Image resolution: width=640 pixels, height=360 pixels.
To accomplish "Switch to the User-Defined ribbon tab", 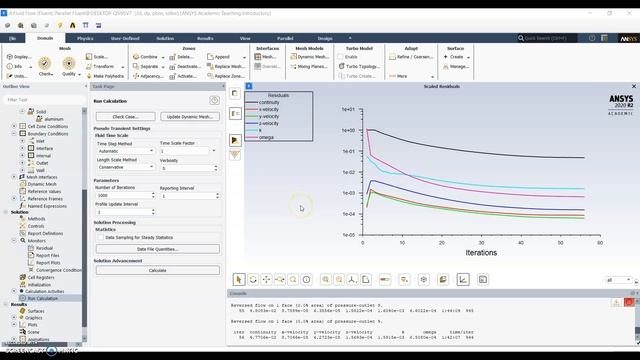I will click(x=125, y=38).
